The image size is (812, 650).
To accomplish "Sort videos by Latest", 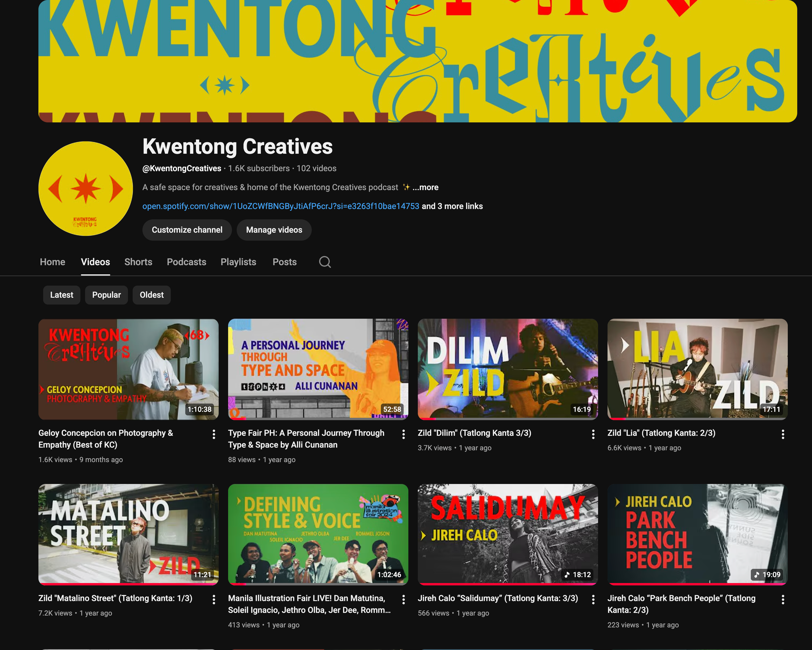I will coord(61,295).
